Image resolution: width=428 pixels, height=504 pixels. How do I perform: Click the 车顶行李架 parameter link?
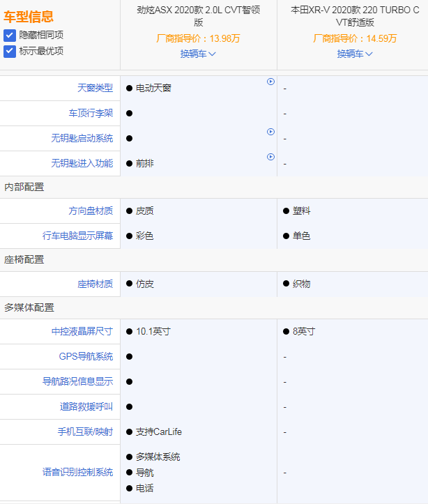click(91, 113)
